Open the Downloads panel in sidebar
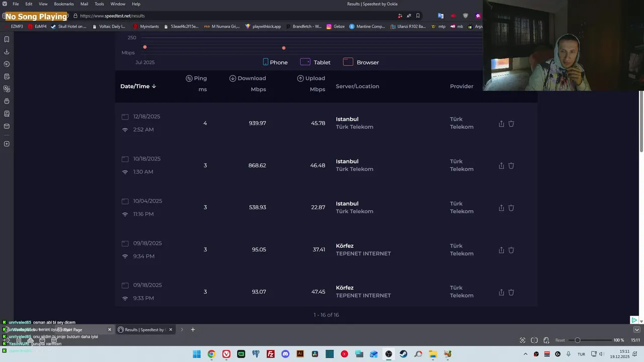Viewport: 644px width, 362px height. click(7, 52)
